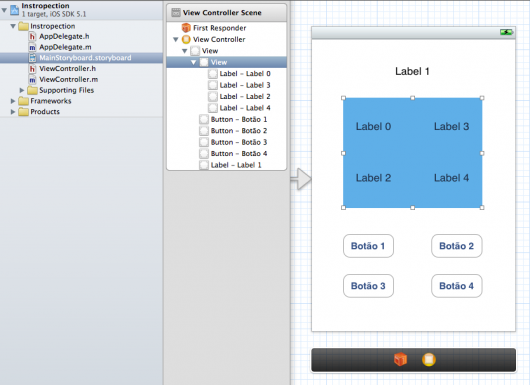Open the AppDelegate.h header file
Image resolution: width=530 pixels, height=385 pixels.
(59, 36)
